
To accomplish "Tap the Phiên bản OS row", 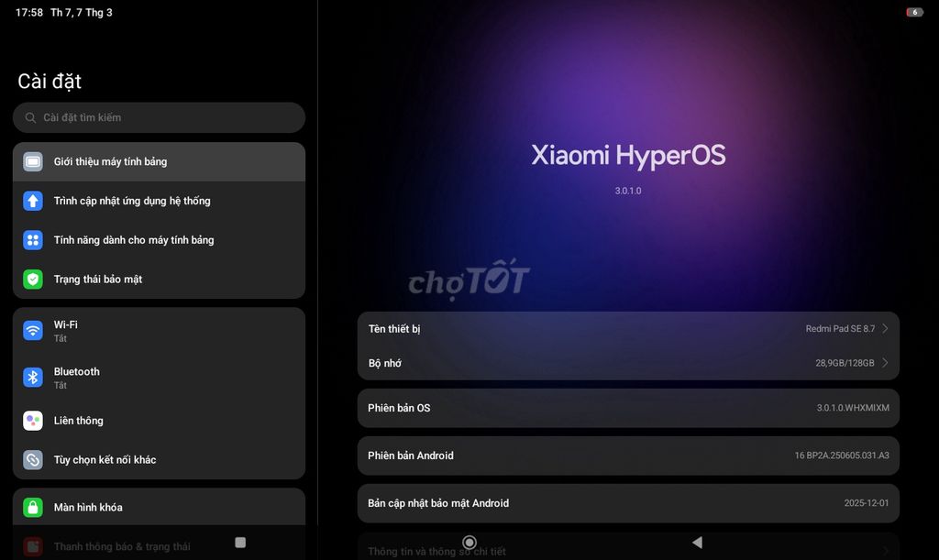I will 628,408.
